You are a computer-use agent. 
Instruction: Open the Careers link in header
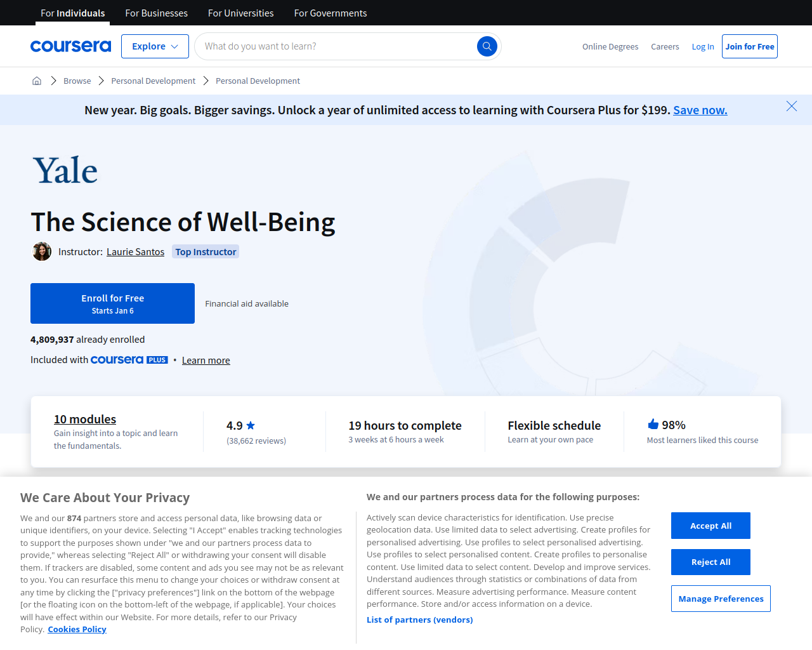[665, 46]
